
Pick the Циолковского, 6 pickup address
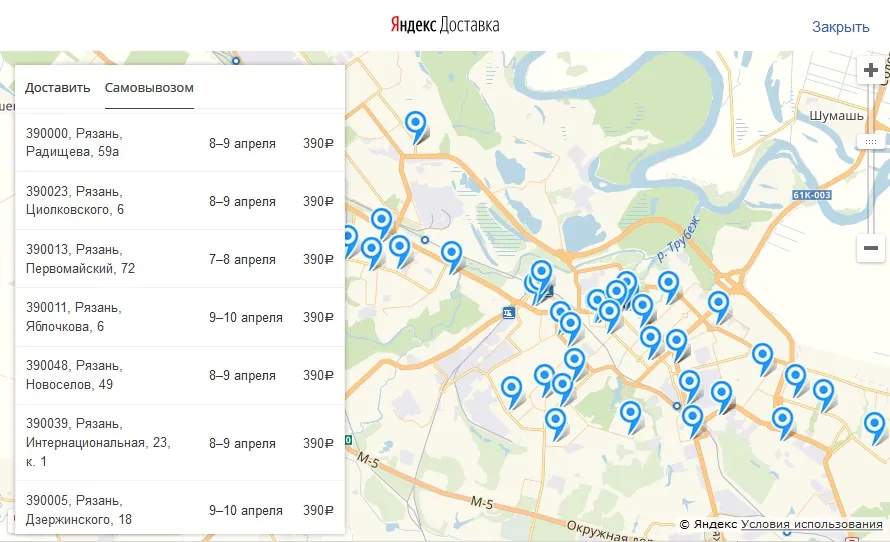[180, 201]
